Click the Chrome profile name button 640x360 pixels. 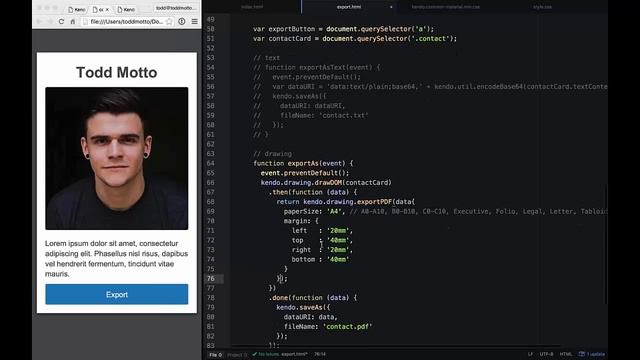pos(176,8)
